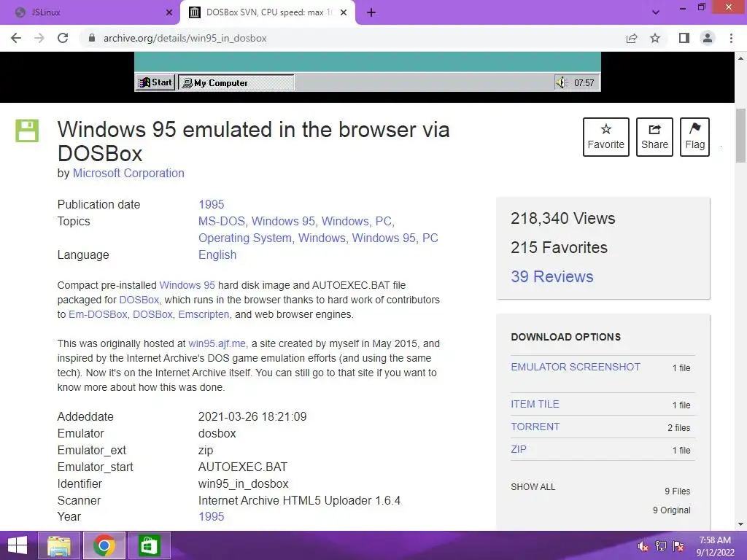The width and height of the screenshot is (747, 560).
Task: Open the Windows 95 link in the description
Action: click(x=187, y=285)
